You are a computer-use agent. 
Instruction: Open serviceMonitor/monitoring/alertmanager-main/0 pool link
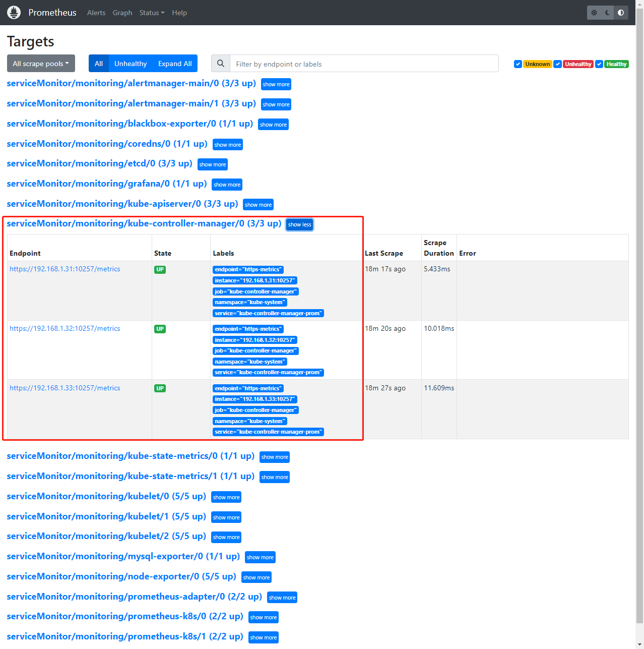pos(132,83)
